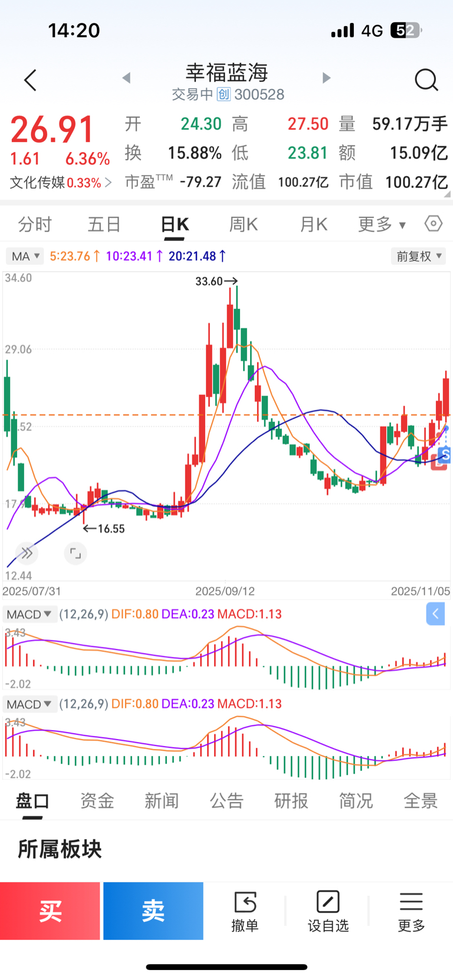Viewport: 453px width, 980px height.
Task: Tap the 市盈TTM value -79.27
Action: 201,182
